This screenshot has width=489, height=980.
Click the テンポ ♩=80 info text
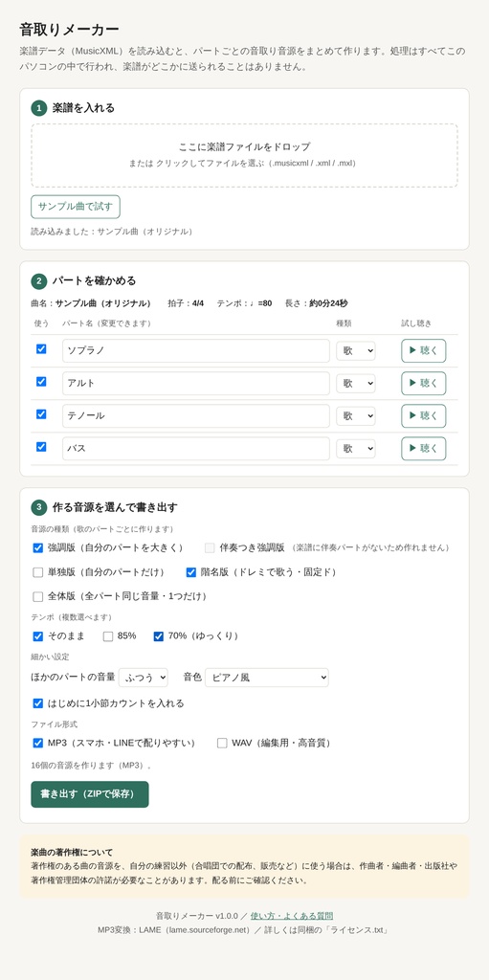pos(245,303)
